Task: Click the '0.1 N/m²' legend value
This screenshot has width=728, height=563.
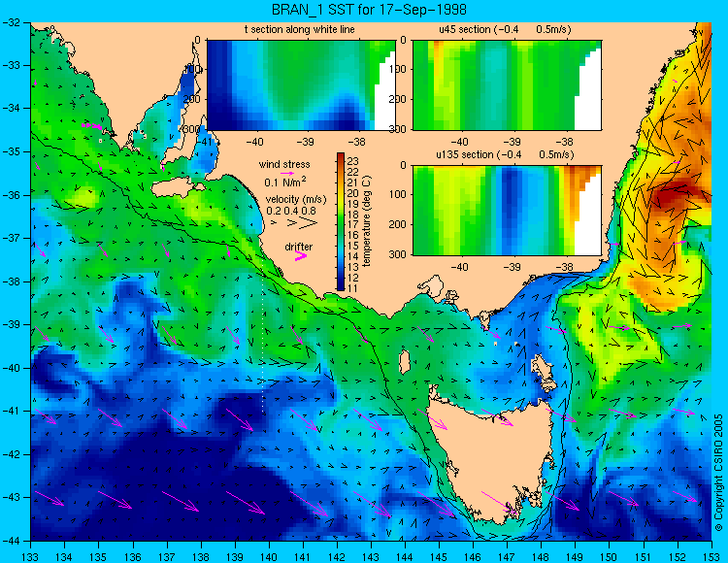Action: 285,182
